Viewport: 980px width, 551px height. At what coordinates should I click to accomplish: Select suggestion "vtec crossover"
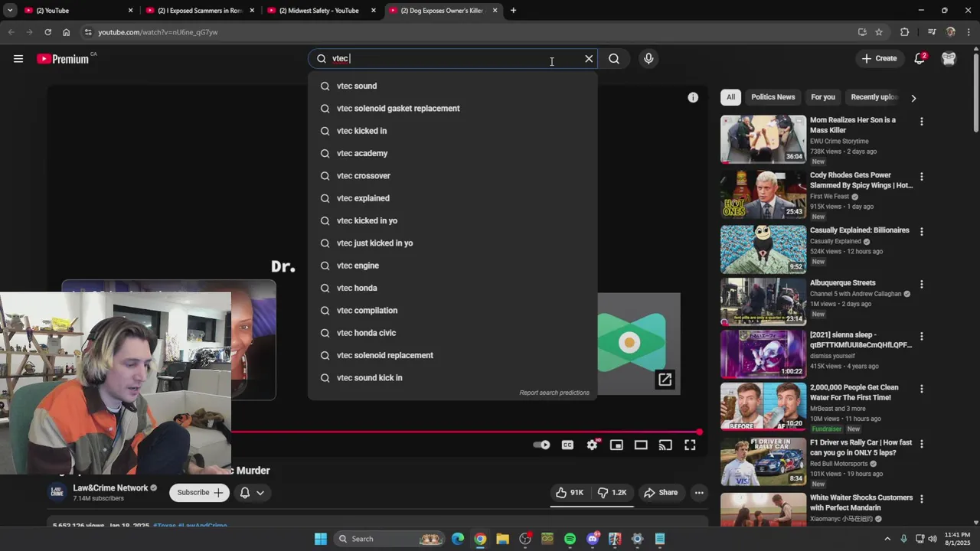pyautogui.click(x=452, y=176)
